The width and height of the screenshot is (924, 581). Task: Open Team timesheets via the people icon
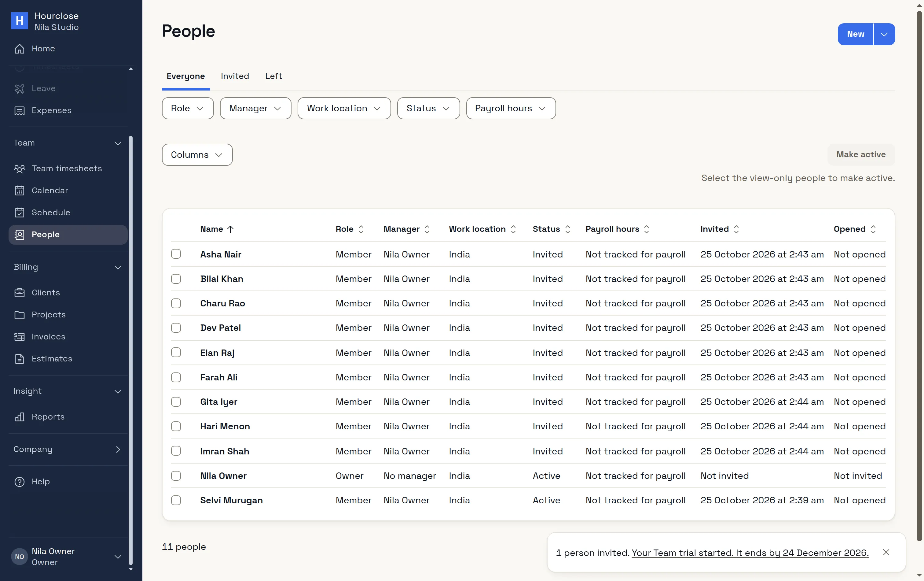click(x=19, y=168)
